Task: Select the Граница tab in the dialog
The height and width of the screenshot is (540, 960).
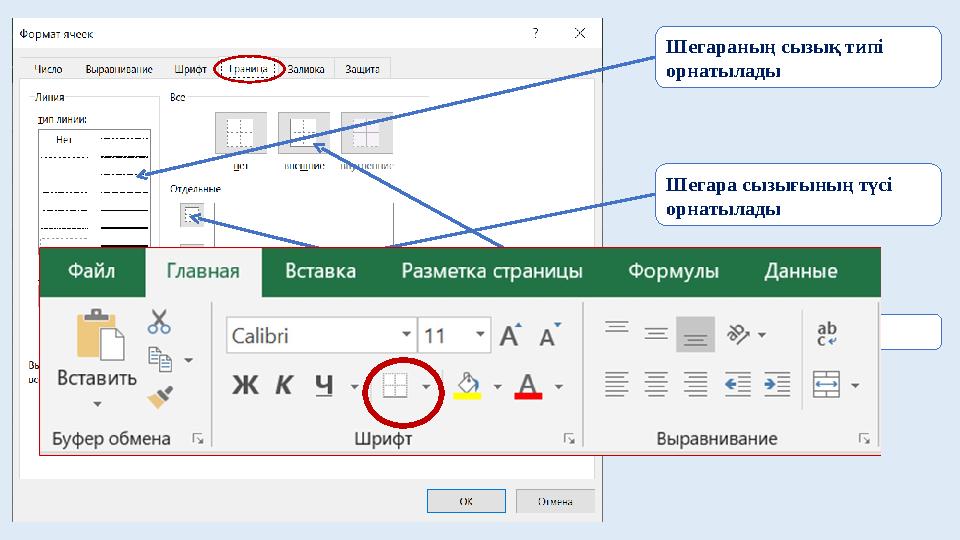Action: pyautogui.click(x=249, y=69)
